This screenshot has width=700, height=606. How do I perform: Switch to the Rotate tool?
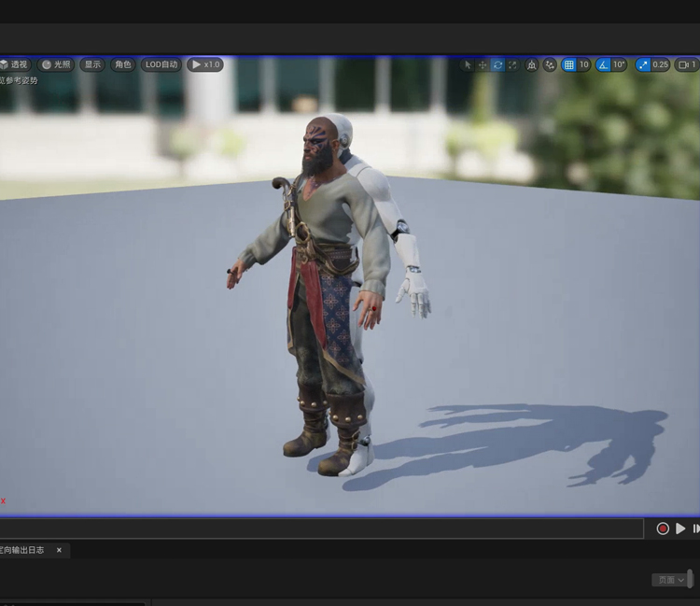point(497,65)
